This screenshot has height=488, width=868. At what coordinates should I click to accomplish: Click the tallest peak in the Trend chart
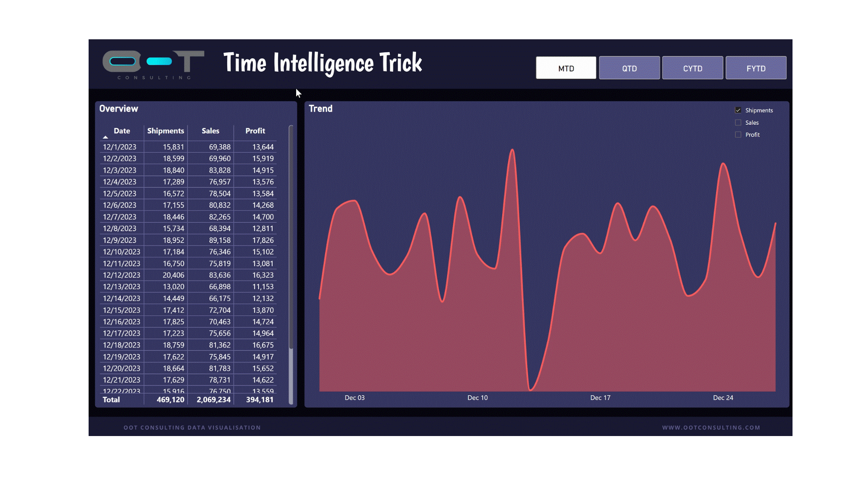(x=512, y=150)
